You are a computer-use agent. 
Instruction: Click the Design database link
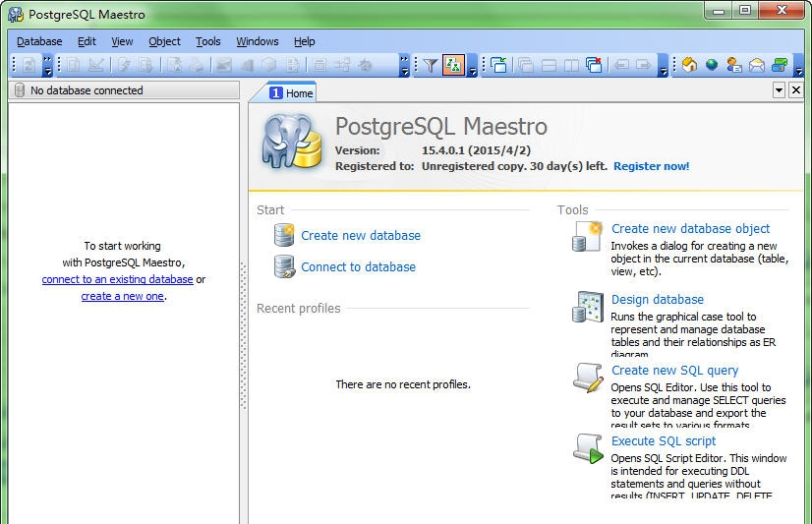pos(658,300)
